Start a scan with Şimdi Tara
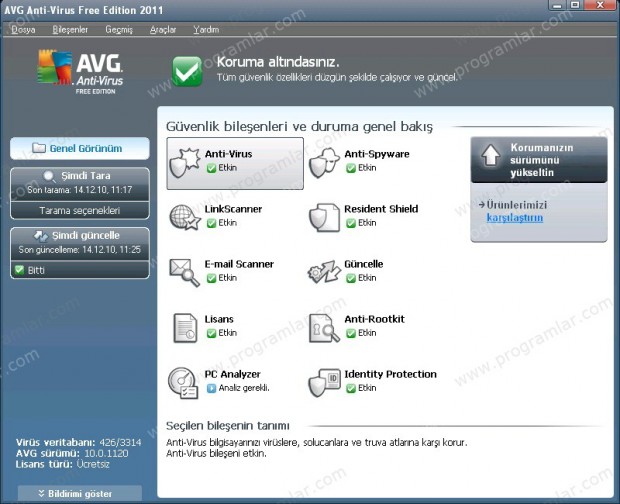Screen dimensions: 620x504 point(80,184)
